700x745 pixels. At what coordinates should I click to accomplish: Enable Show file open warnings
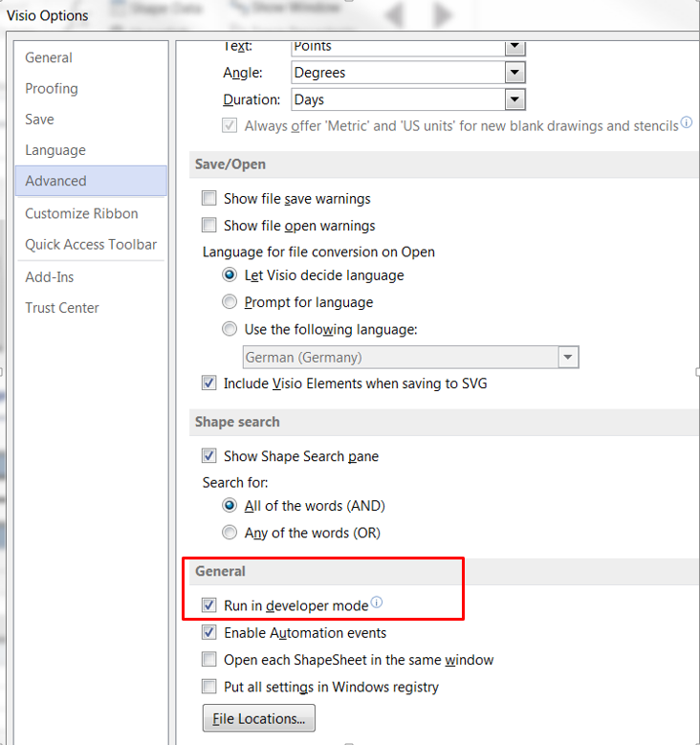pyautogui.click(x=209, y=225)
